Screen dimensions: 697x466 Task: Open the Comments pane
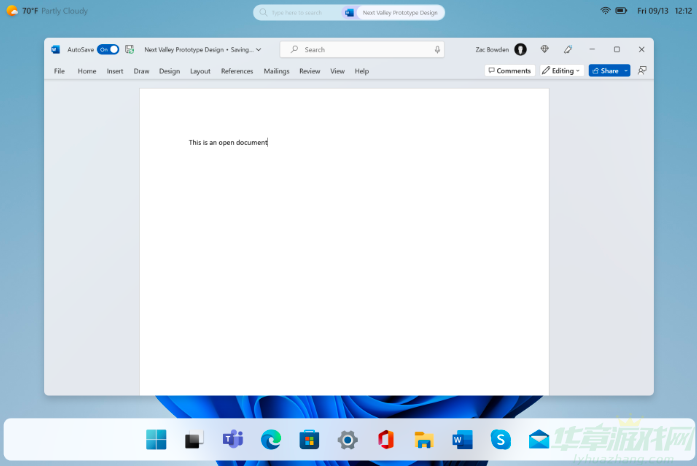509,71
